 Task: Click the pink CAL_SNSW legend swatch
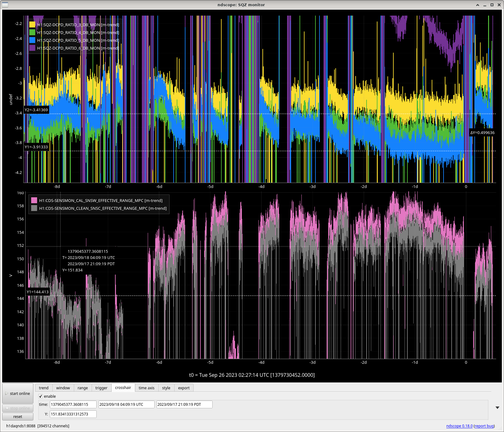[x=34, y=200]
